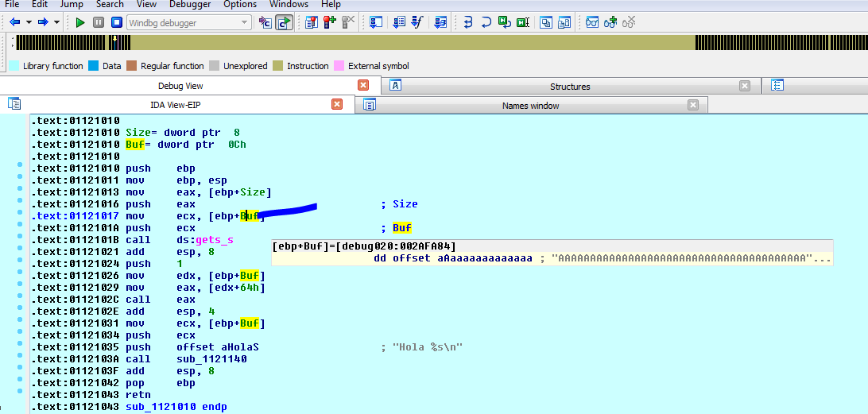Click the Instruction color legend swatch
This screenshot has width=868, height=414.
tap(277, 66)
